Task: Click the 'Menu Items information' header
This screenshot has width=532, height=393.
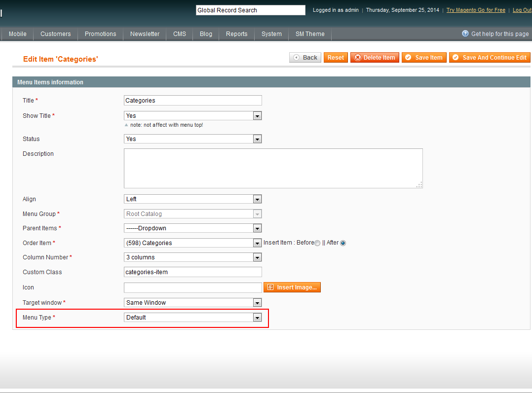Action: (50, 82)
